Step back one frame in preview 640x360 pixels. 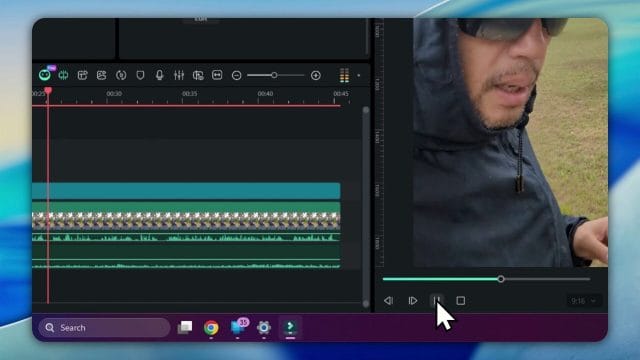(x=389, y=301)
